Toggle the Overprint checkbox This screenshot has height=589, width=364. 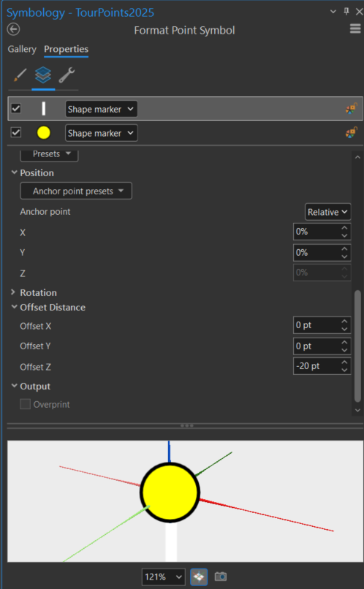pyautogui.click(x=25, y=404)
